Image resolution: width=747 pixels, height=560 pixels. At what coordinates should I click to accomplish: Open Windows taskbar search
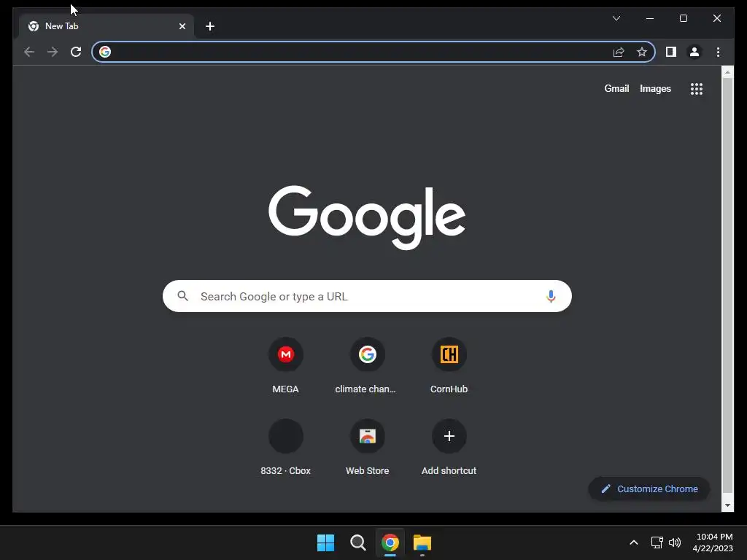point(357,542)
